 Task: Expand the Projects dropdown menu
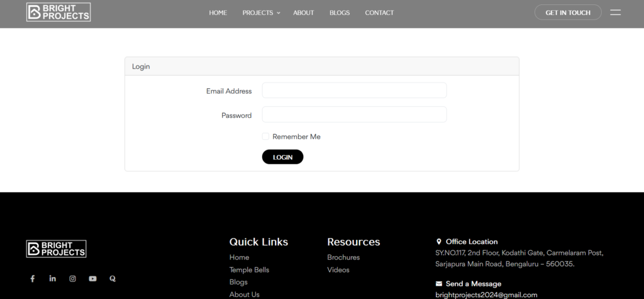coord(261,13)
